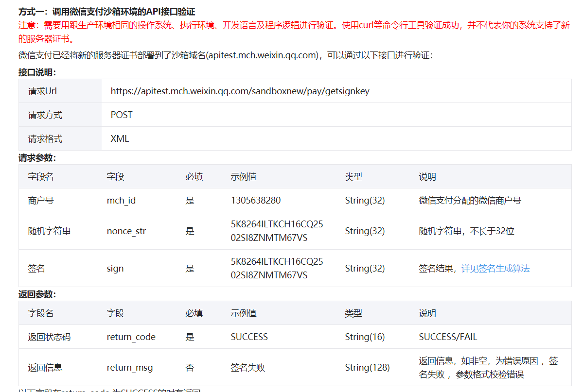Select 签名失败 example value
The width and height of the screenshot is (583, 392).
coord(247,368)
